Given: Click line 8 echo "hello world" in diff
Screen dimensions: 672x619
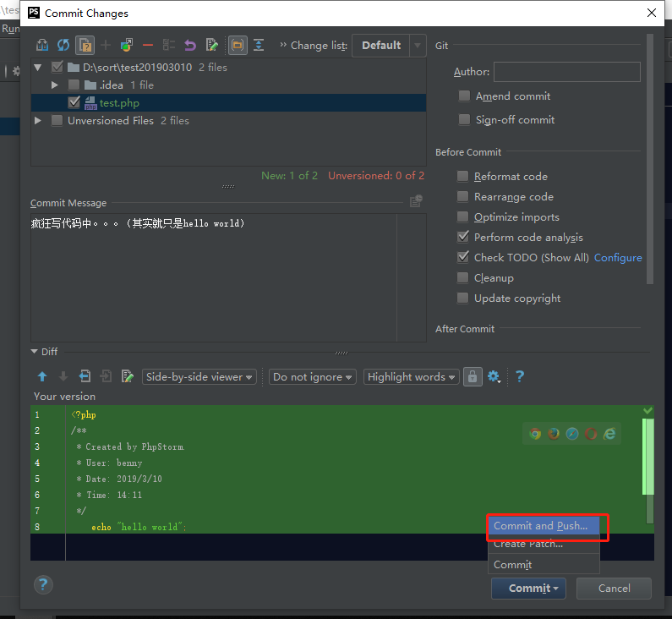Looking at the screenshot, I should tap(139, 527).
